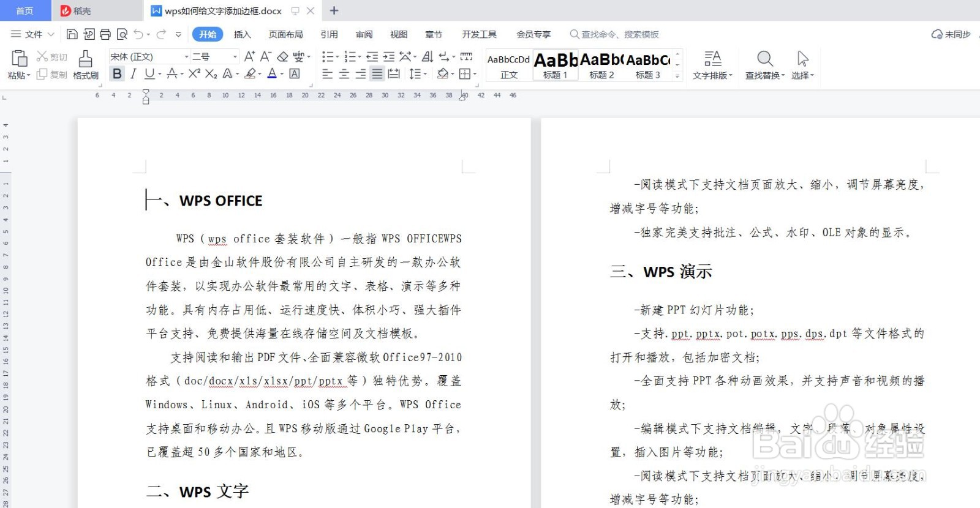
Task: Click the Format Painter brush icon
Action: click(86, 59)
